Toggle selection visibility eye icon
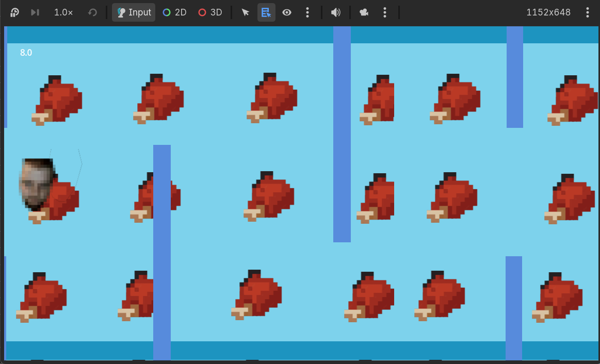600x364 pixels. click(x=287, y=12)
